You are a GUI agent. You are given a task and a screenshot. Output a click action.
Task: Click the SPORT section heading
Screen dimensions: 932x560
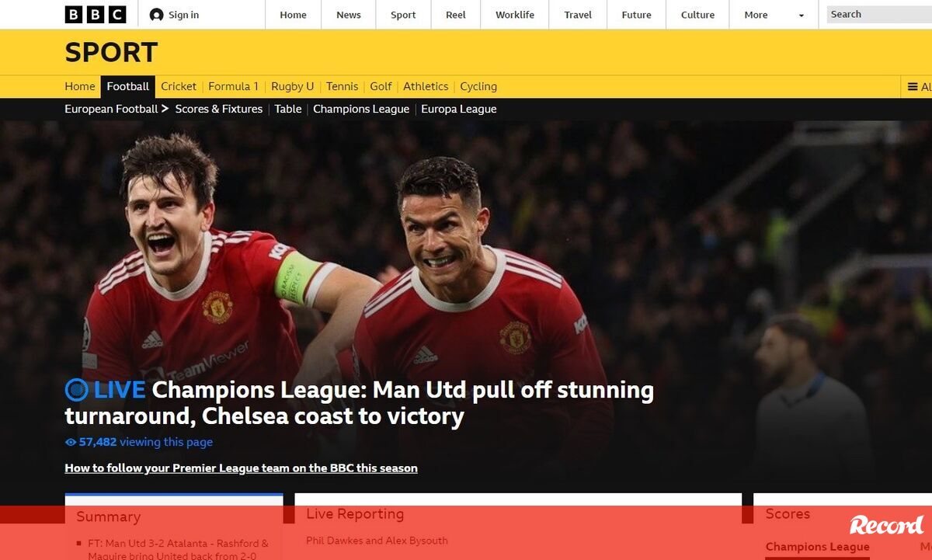coord(111,52)
